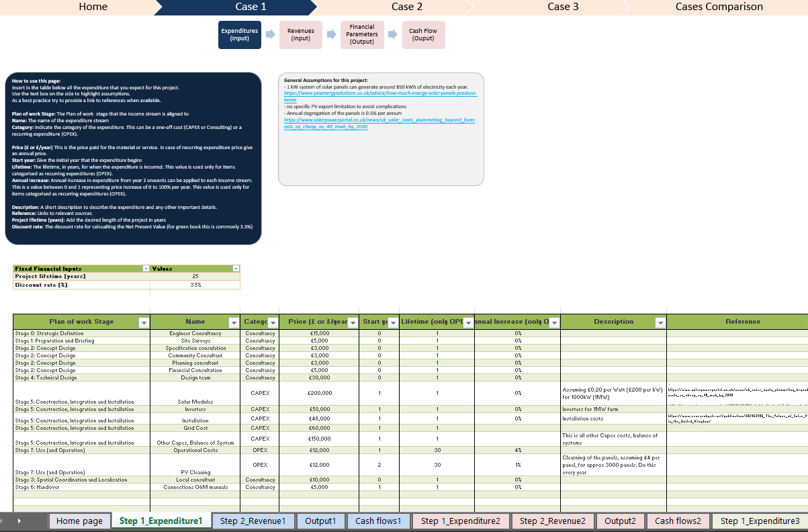The image size is (808, 532).
Task: Click the 'Operational Costs' name cell
Action: pos(195,450)
